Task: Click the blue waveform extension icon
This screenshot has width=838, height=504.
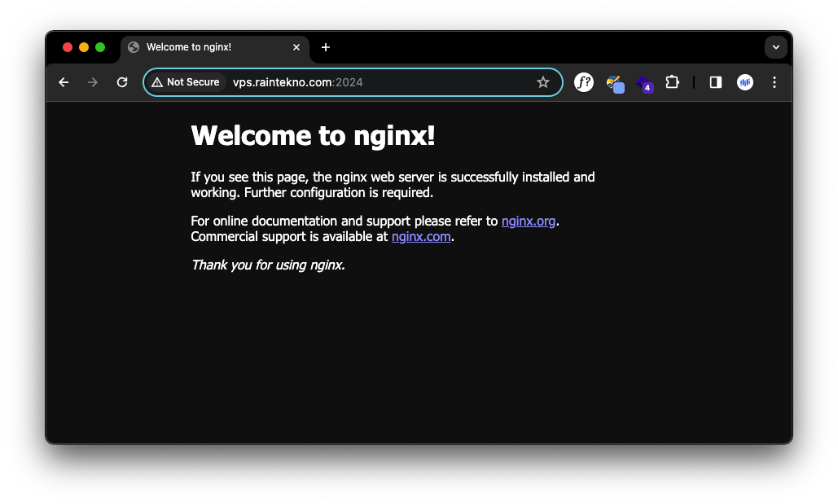Action: point(747,82)
